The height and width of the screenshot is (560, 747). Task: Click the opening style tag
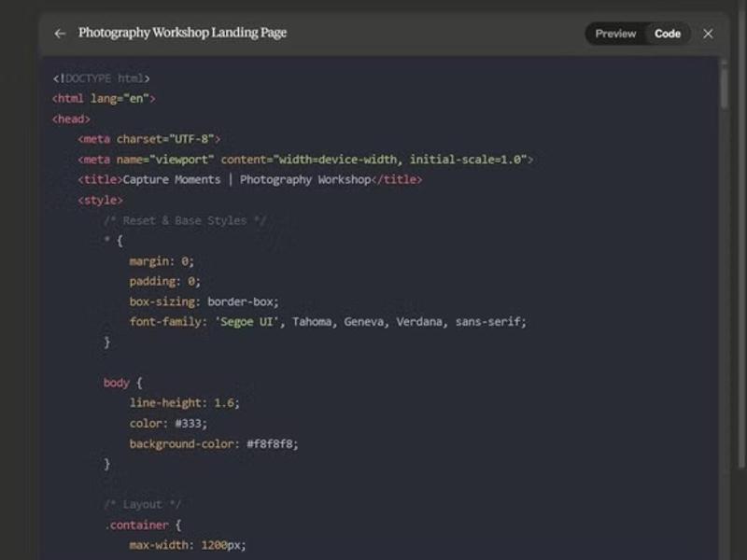point(100,200)
